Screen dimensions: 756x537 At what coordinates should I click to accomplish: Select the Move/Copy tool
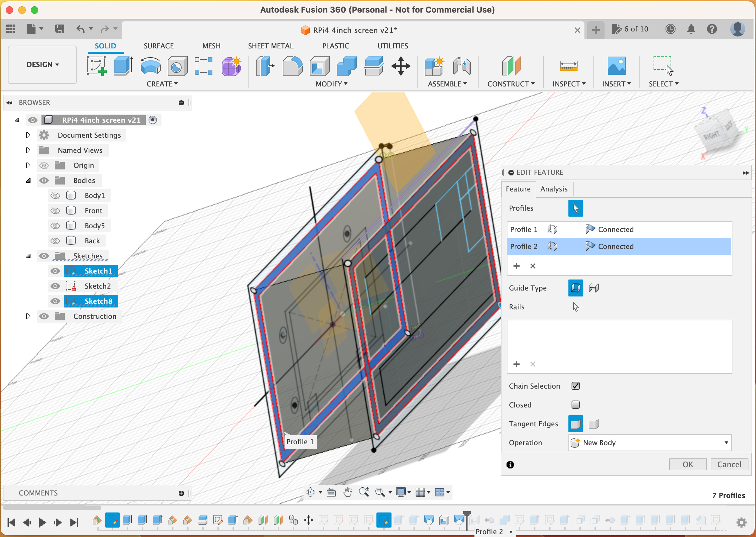pos(401,66)
